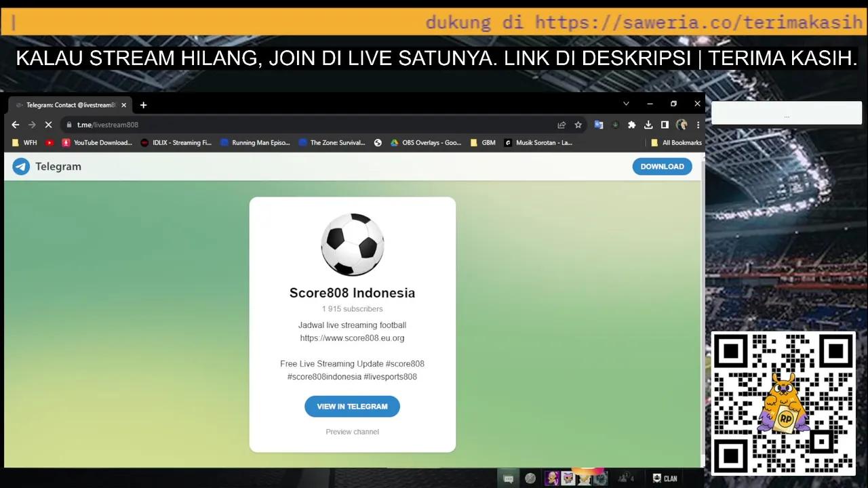Open IDLIX - Streaming bookmark
The width and height of the screenshot is (868, 488).
176,143
